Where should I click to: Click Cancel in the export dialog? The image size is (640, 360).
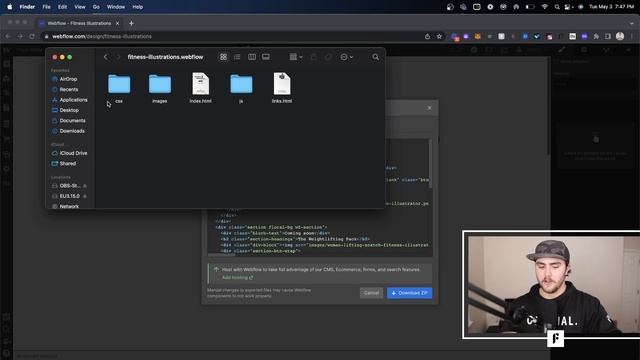[x=371, y=293]
